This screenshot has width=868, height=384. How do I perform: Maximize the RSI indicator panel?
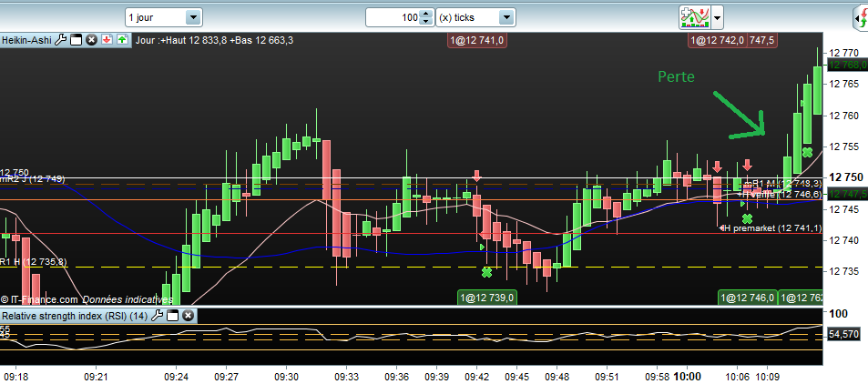tap(172, 316)
